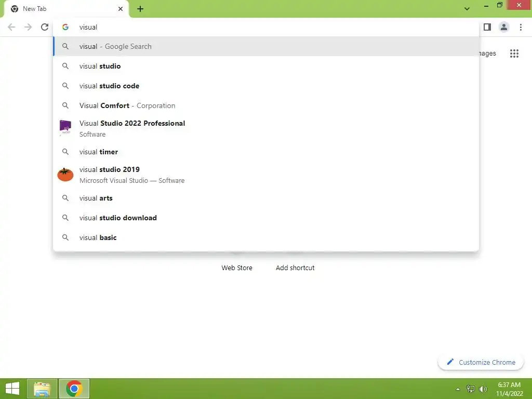Open the side panel icon
The image size is (532, 399).
click(x=487, y=27)
